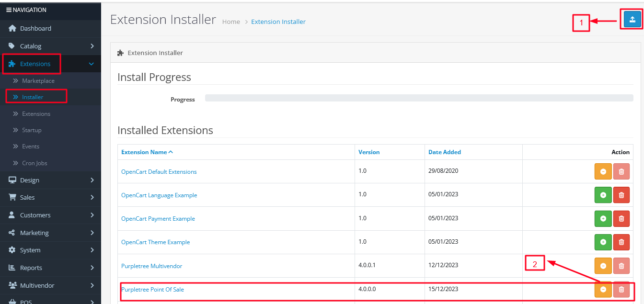Image resolution: width=644 pixels, height=304 pixels.
Task: Uninstall Purpletree Point Of Sale with orange button
Action: point(603,289)
